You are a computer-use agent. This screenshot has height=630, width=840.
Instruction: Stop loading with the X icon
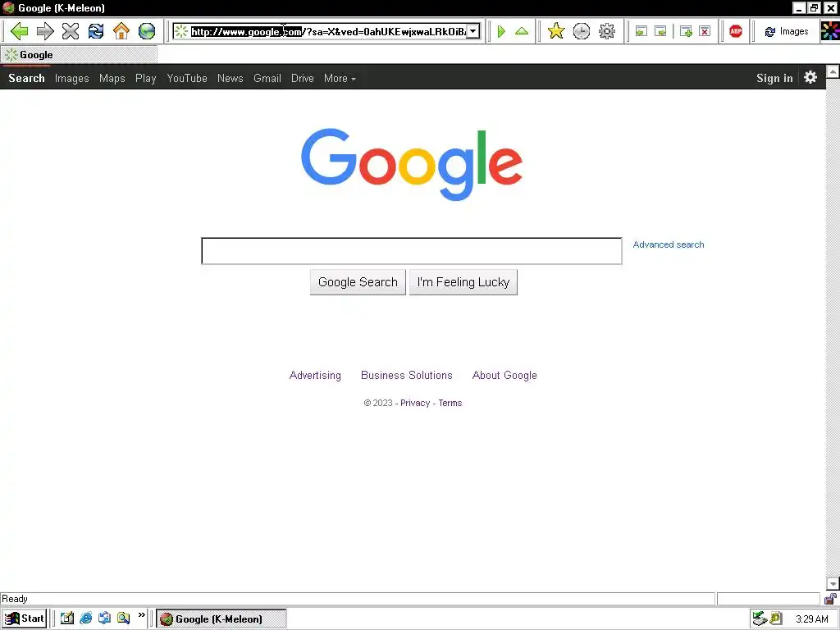click(x=71, y=31)
